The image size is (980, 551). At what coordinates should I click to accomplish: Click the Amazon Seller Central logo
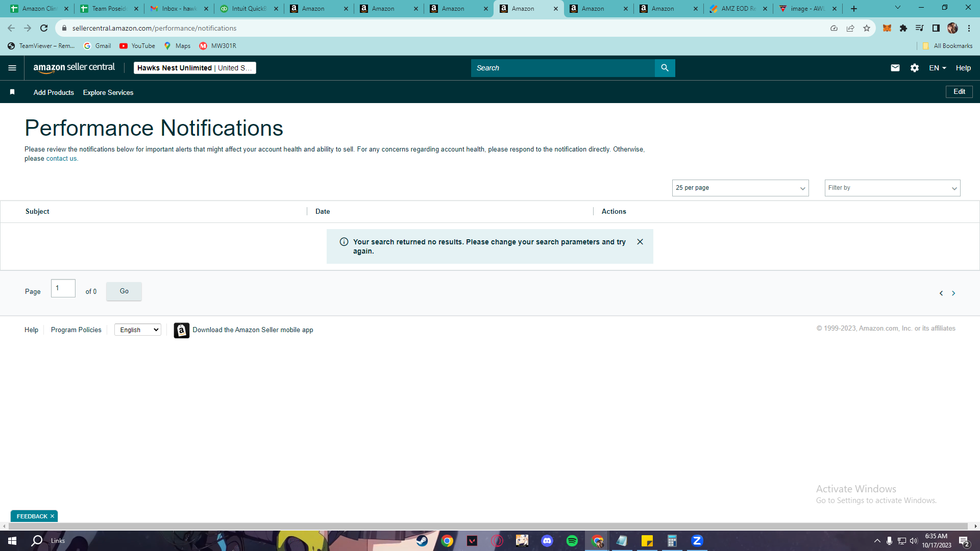click(74, 68)
